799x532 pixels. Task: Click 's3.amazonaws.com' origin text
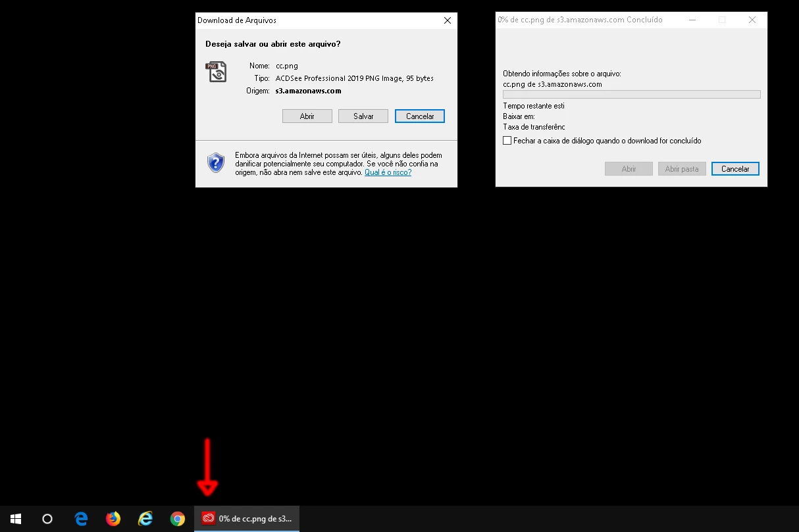tap(308, 91)
